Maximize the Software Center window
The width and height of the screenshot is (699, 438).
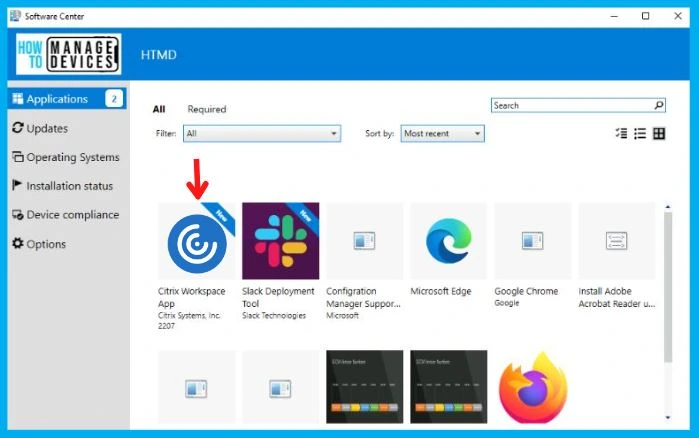point(646,16)
